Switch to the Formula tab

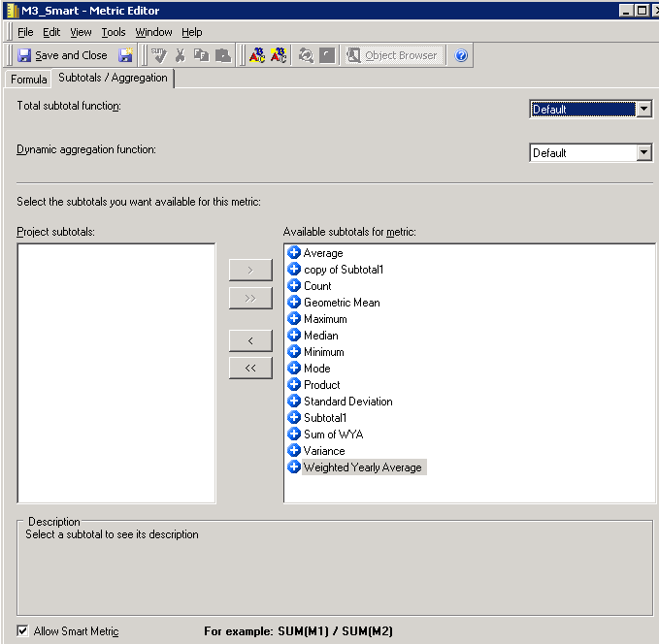(x=29, y=79)
